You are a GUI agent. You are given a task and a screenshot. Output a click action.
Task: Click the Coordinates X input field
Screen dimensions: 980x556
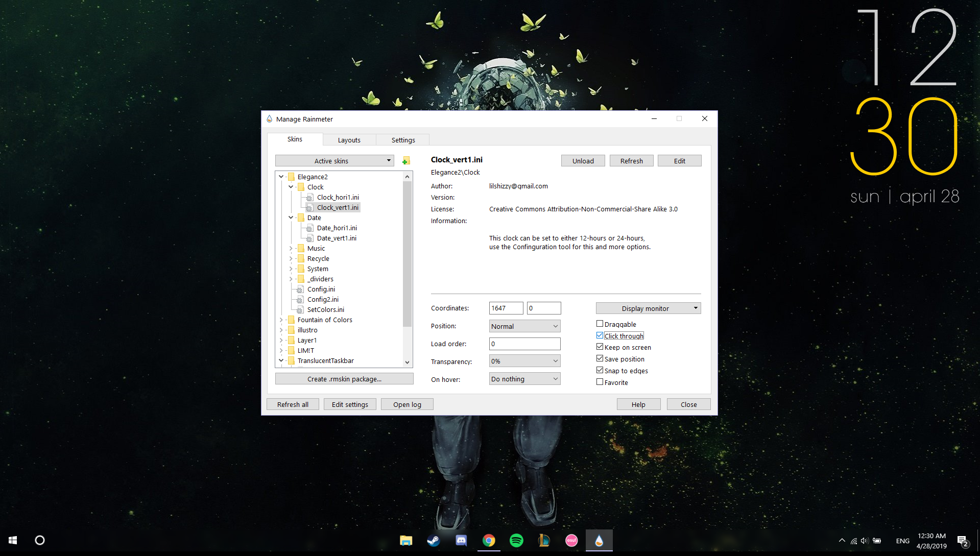pos(506,308)
